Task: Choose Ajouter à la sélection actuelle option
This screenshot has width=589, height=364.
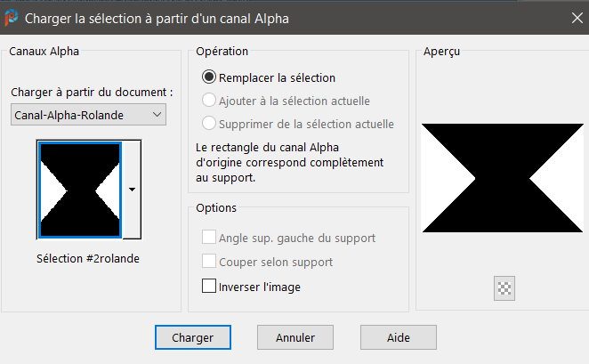Action: [210, 101]
